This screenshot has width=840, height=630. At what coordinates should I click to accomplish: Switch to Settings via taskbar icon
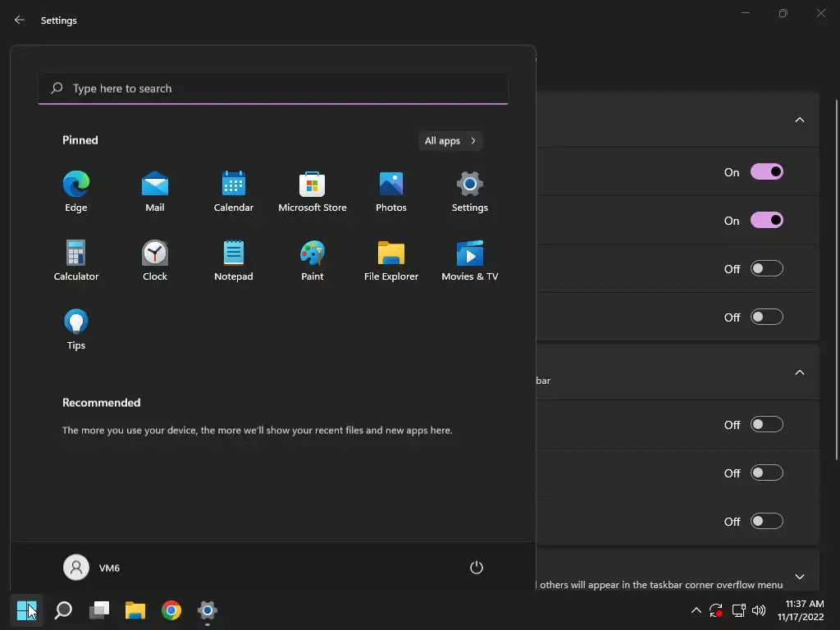coord(208,609)
